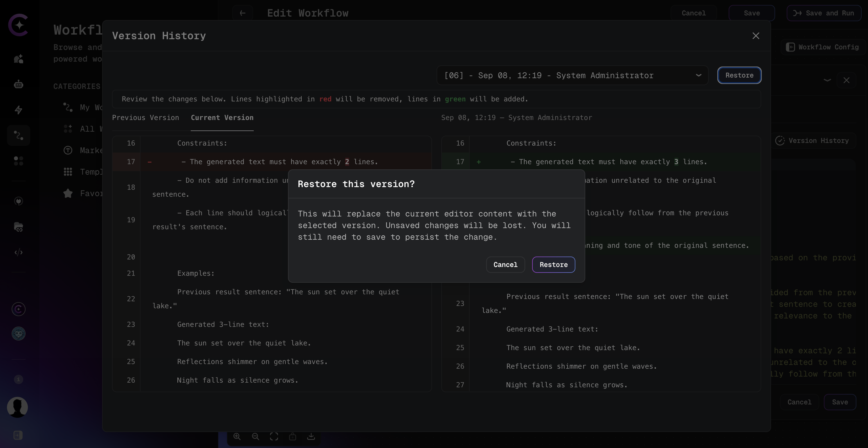Open the chat robot storage sidebar icon
This screenshot has width=868, height=448.
click(19, 227)
